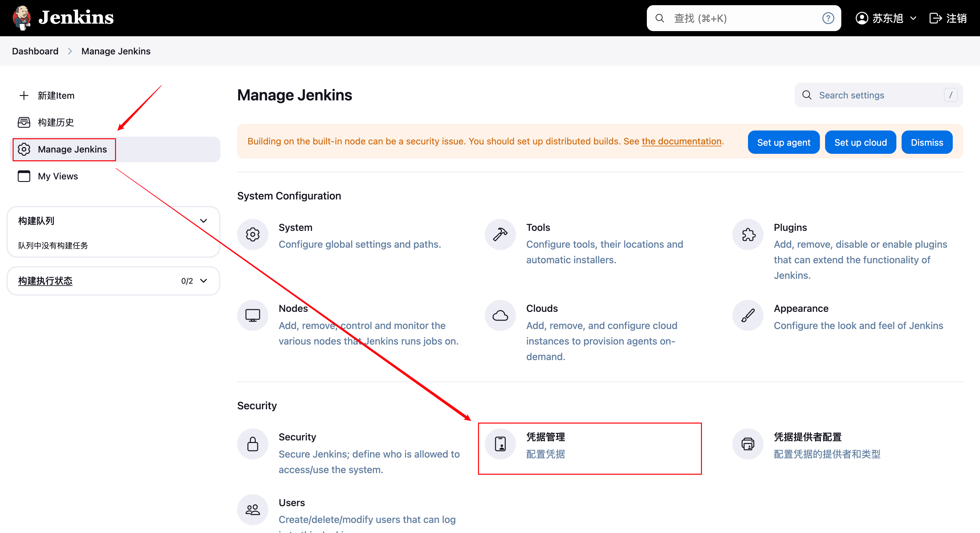Click the Plugins settings title

point(790,227)
